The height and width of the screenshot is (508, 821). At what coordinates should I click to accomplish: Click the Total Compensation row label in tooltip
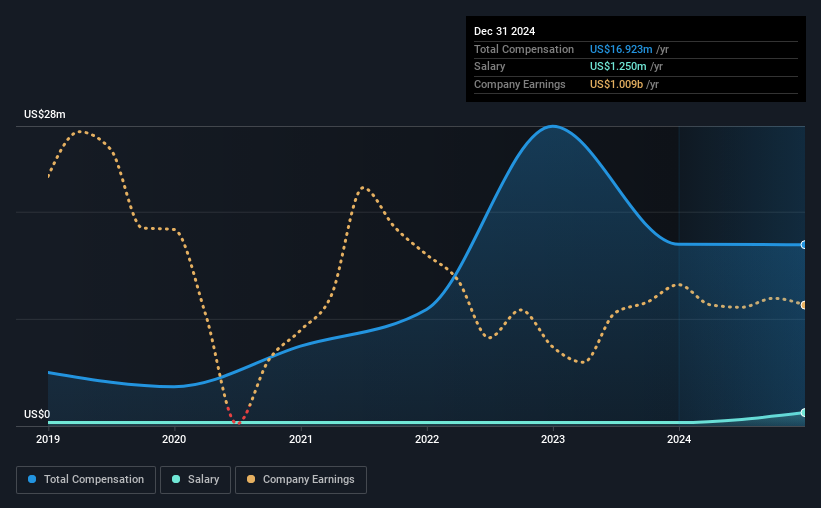[x=524, y=49]
